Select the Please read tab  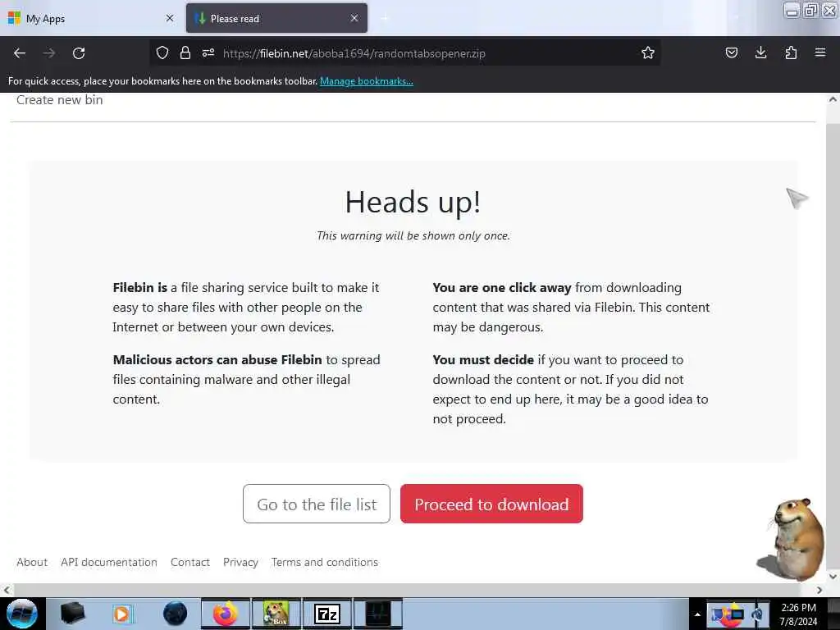(276, 19)
